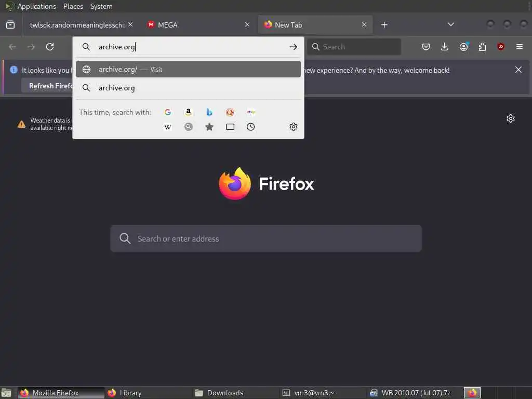Close the New Tab tab
Image resolution: width=532 pixels, height=399 pixels.
(364, 25)
